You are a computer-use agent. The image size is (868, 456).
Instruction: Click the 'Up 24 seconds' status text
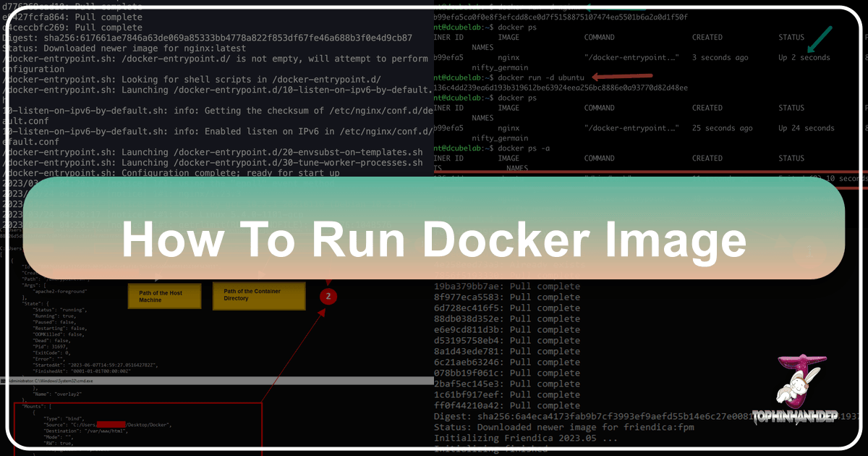[x=806, y=128]
